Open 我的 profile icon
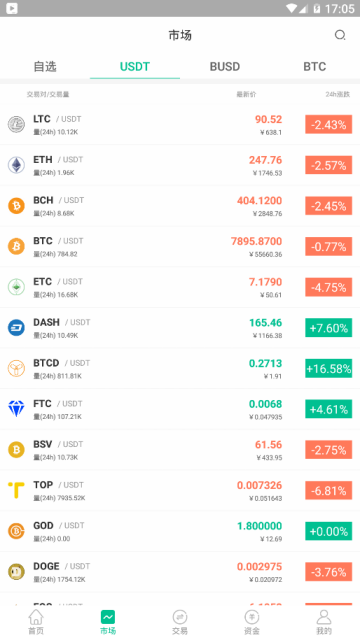 324,617
